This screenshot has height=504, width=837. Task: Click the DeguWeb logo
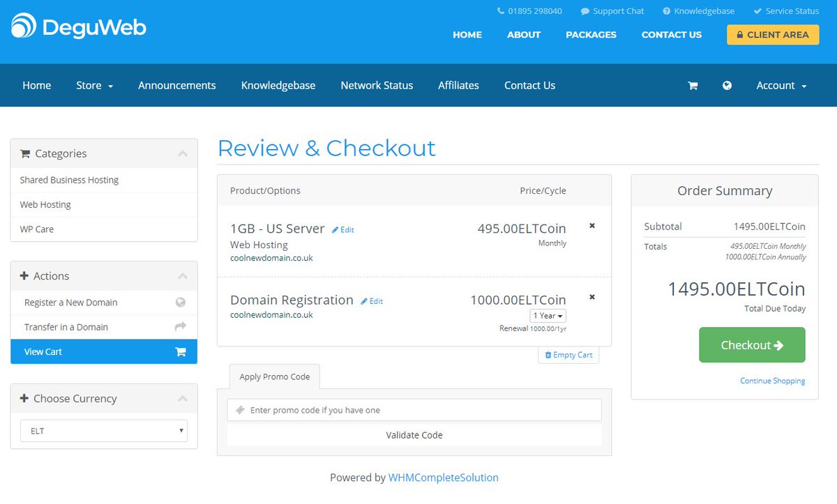(x=78, y=27)
